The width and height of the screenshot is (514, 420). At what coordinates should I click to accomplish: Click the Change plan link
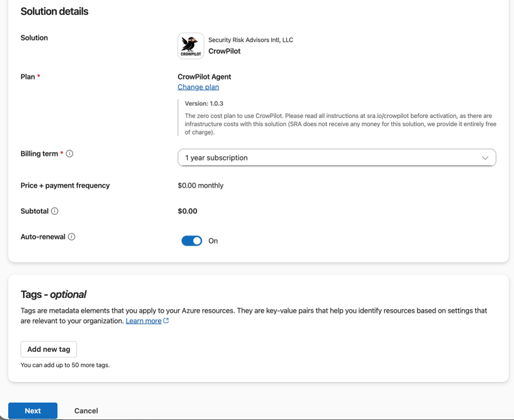pos(198,87)
